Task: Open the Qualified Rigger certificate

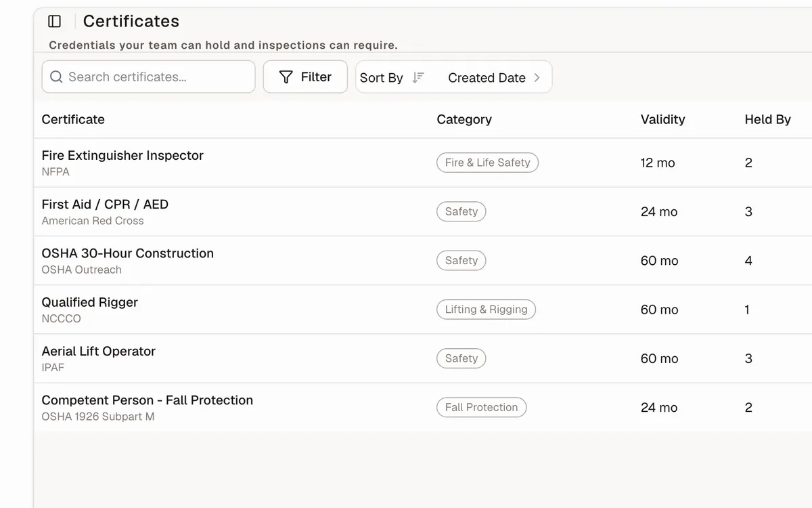Action: 90,302
